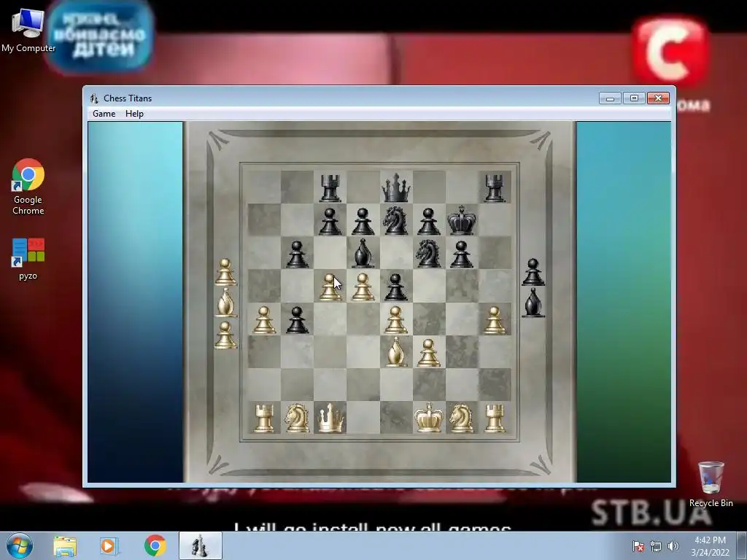This screenshot has height=560, width=747.
Task: Open Windows Explorer from the taskbar
Action: pos(65,546)
